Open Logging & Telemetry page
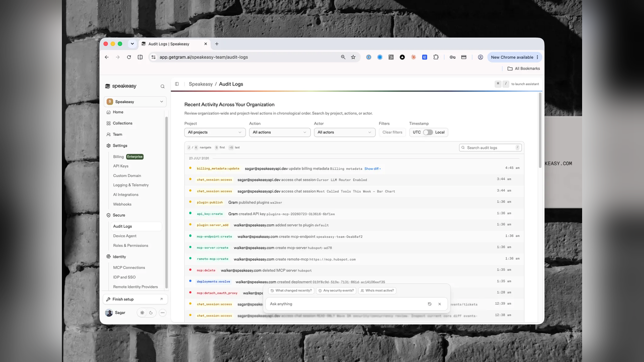644x362 pixels. pos(131,185)
